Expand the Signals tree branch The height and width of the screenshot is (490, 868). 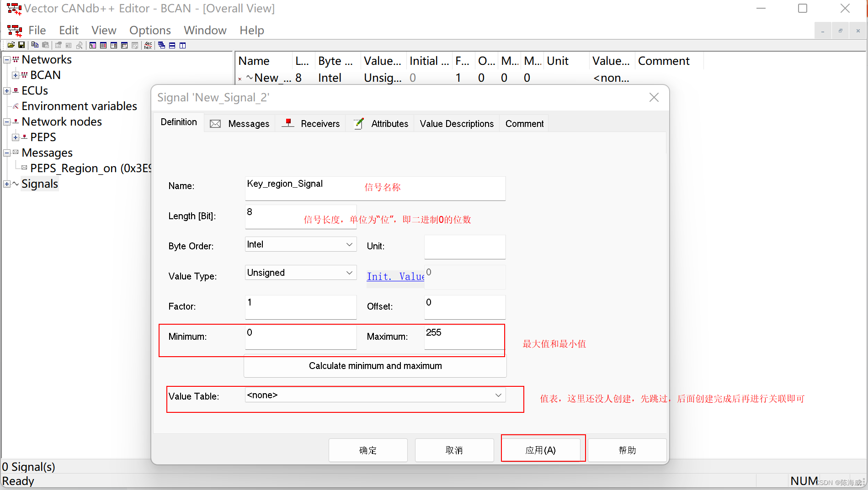6,184
